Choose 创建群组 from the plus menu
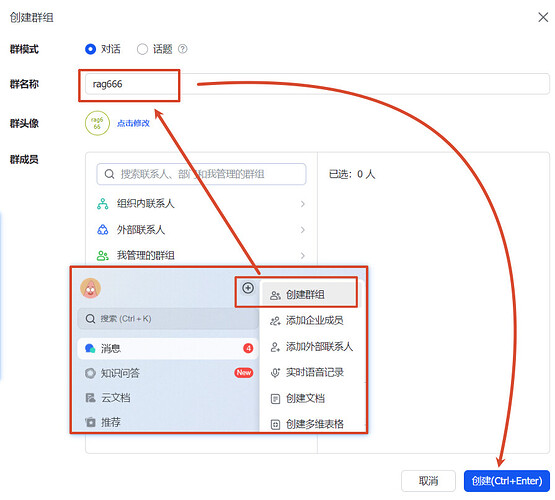Image resolution: width=555 pixels, height=500 pixels. click(x=308, y=294)
